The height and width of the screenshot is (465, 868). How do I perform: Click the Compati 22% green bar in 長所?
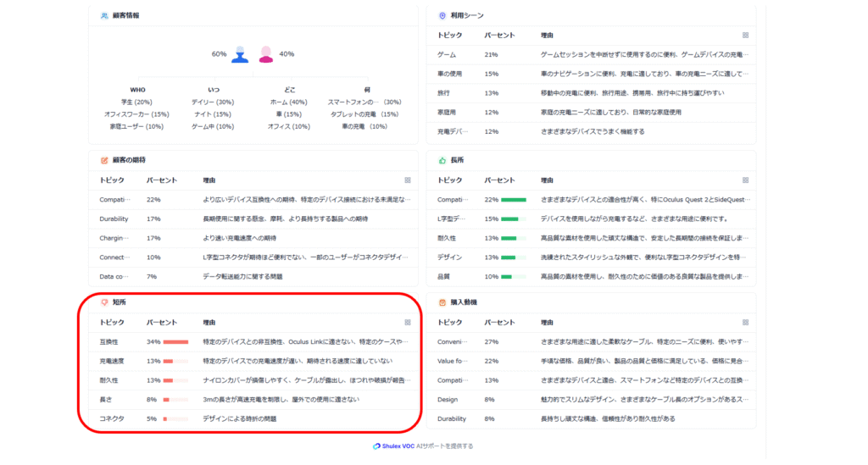pyautogui.click(x=513, y=200)
